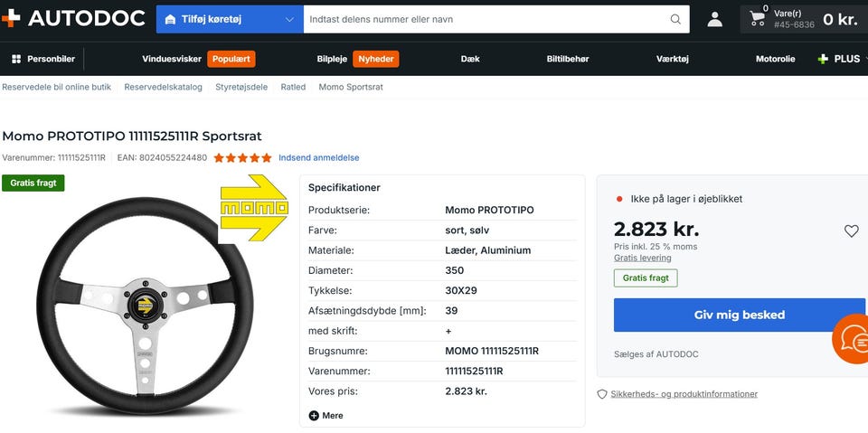Viewport: 868px width, 433px height.
Task: Click the shield icon beside Sikkerheds- og produktinformationer
Action: (x=602, y=394)
